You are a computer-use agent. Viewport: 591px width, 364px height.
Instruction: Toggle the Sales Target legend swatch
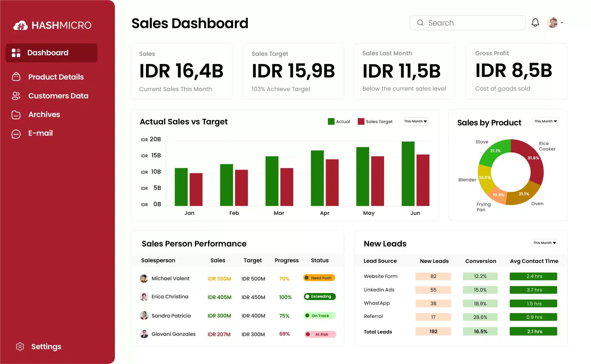pos(360,121)
